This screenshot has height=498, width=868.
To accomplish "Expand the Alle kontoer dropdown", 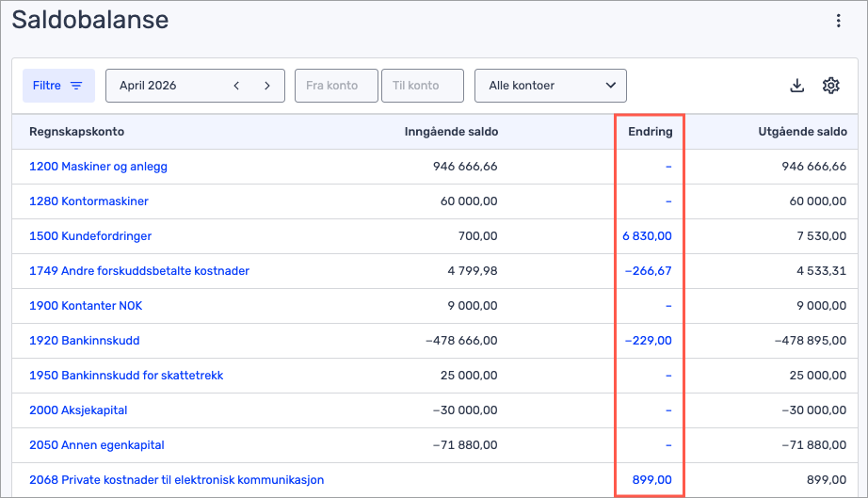I will pos(550,86).
